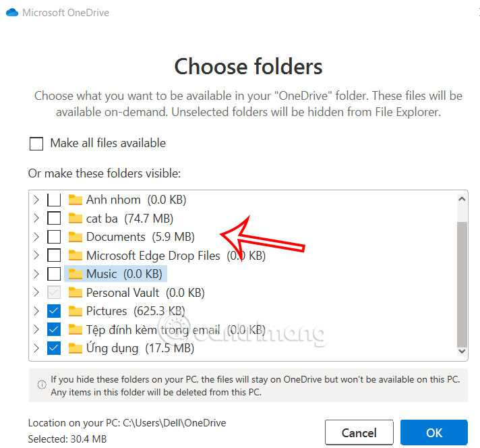
Task: Expand the Music folder chevron
Action: click(x=36, y=274)
